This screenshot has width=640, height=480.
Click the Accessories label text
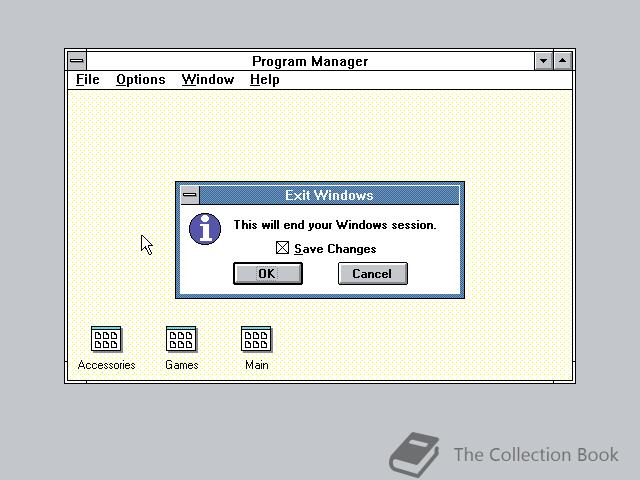(107, 365)
